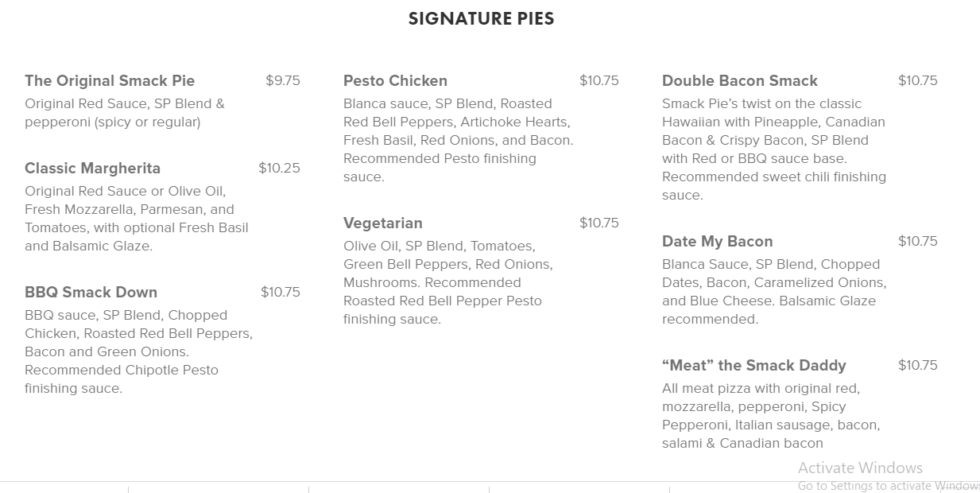Choose the Double Bacon Smack title

click(739, 80)
